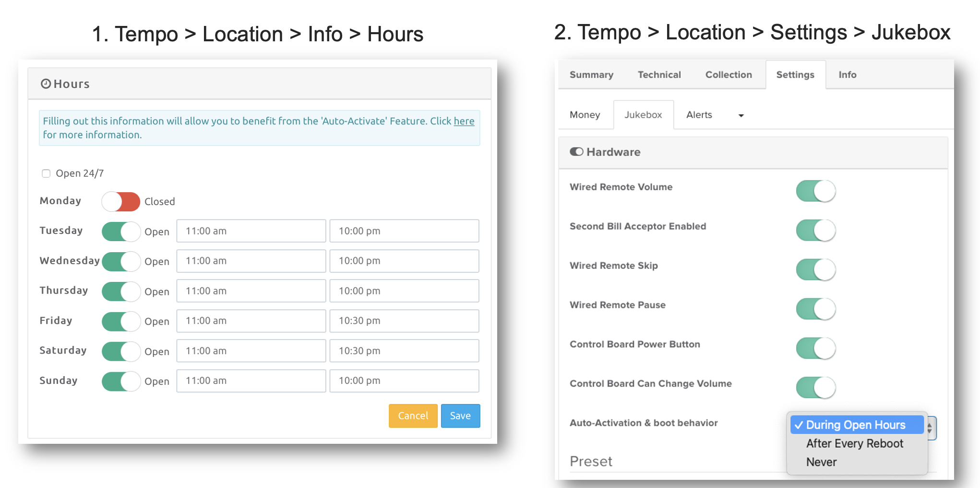Select During Open Hours option
Viewport: 980px width, 488px height.
[855, 425]
